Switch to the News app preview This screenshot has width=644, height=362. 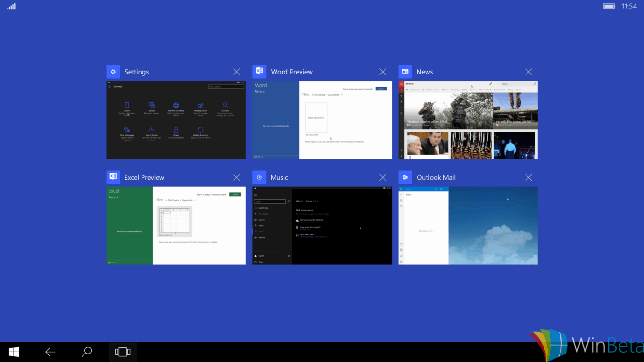pyautogui.click(x=468, y=120)
